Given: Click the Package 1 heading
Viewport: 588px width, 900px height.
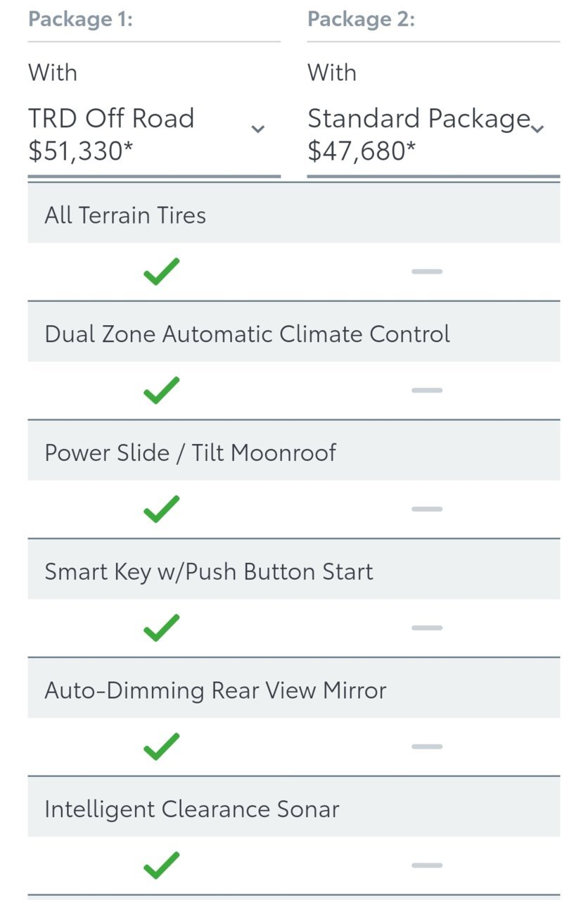Looking at the screenshot, I should click(x=81, y=19).
